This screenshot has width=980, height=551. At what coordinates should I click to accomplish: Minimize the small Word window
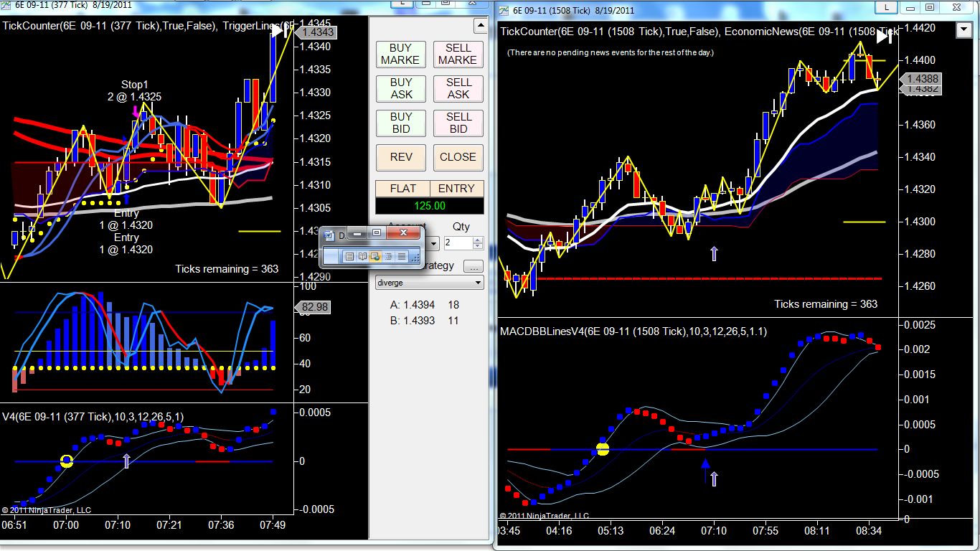coord(357,233)
